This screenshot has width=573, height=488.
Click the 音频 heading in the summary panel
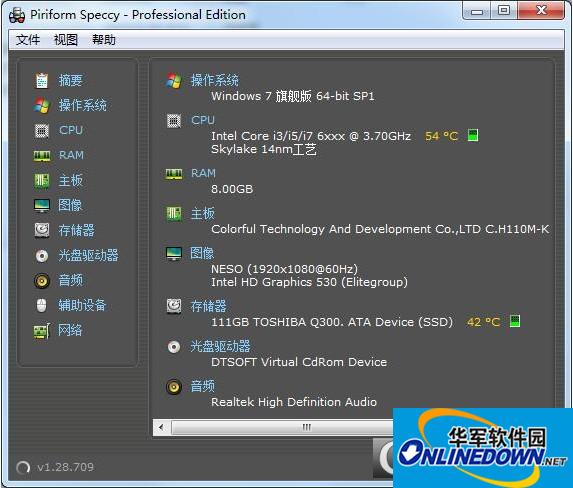click(203, 386)
